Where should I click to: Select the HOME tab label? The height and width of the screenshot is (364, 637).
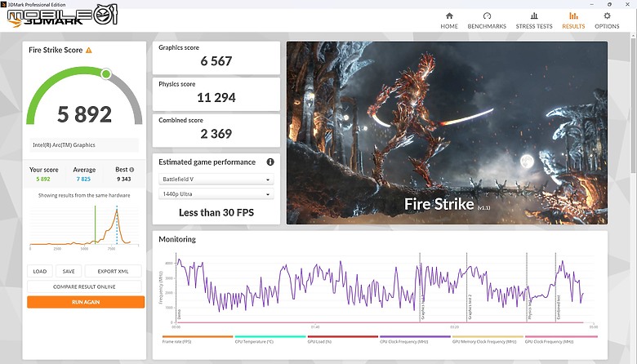(449, 26)
